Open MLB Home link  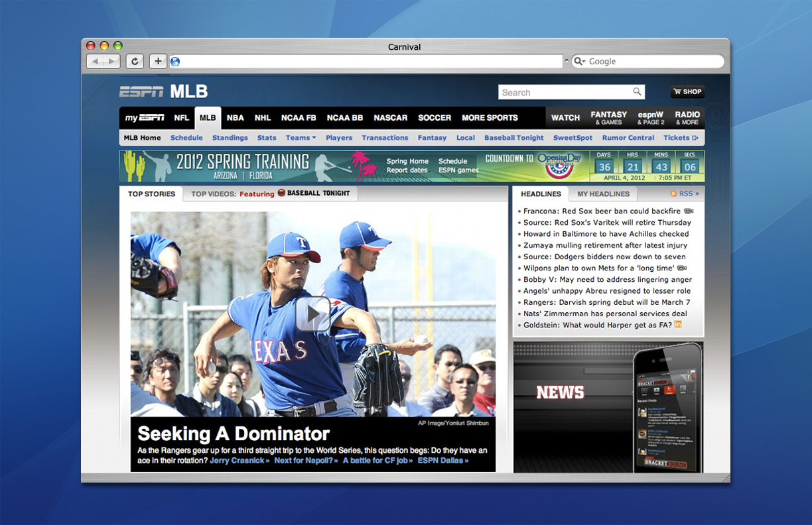(x=142, y=138)
